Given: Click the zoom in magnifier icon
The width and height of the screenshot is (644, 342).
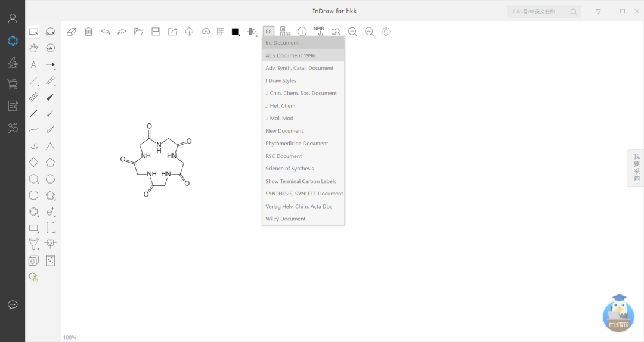Looking at the screenshot, I should [352, 32].
